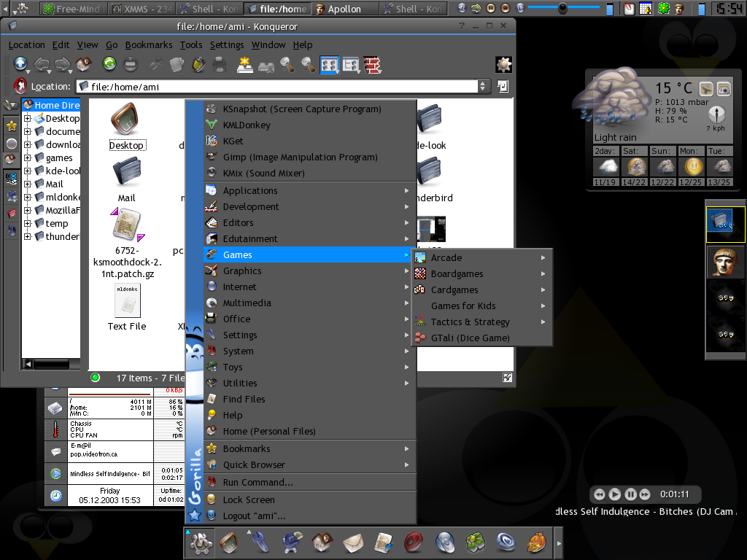
Task: Expand the dock with the right arrow
Action: (559, 543)
